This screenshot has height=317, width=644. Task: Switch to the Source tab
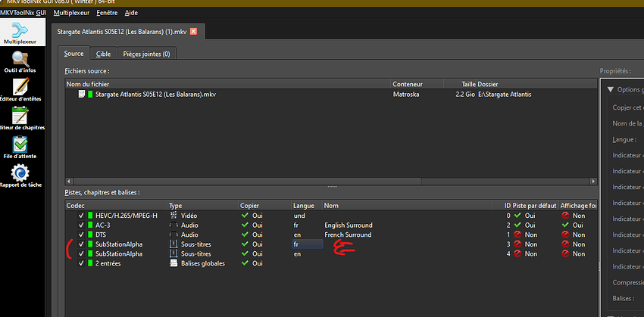pos(74,54)
